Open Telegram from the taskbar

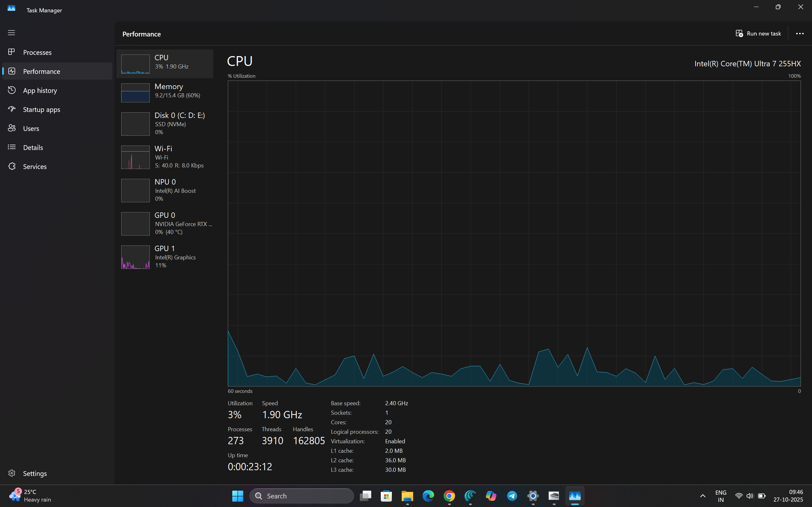[x=512, y=496]
